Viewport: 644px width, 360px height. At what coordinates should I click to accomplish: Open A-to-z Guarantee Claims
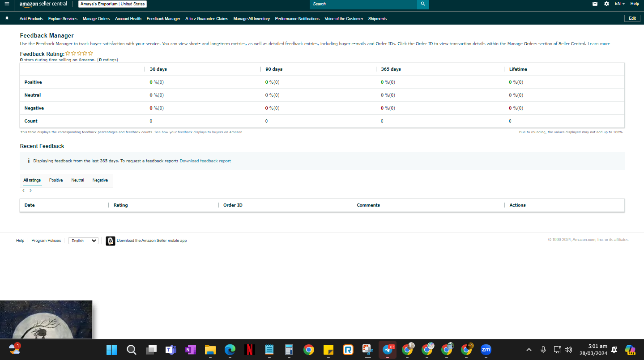pyautogui.click(x=207, y=19)
